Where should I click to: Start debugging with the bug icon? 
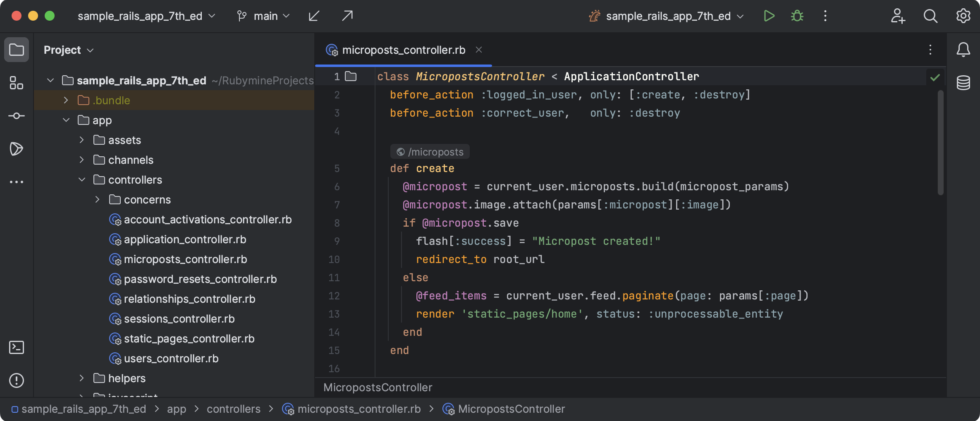point(797,16)
